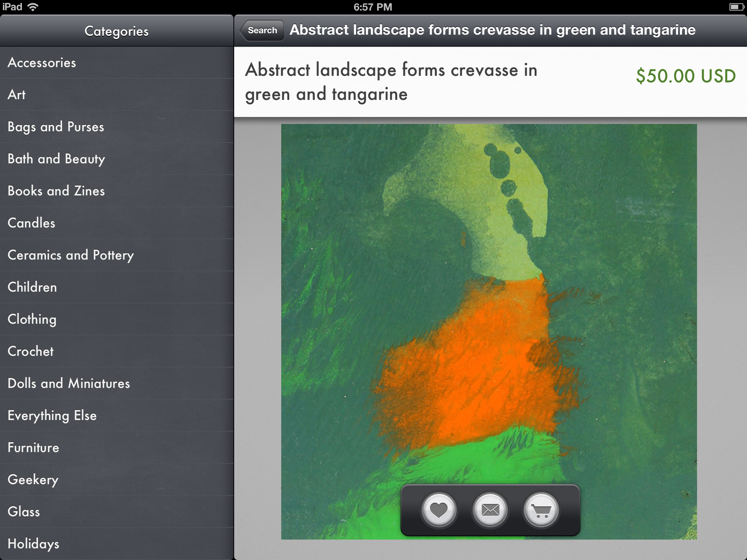Open the Art category
747x560 pixels.
pos(117,95)
